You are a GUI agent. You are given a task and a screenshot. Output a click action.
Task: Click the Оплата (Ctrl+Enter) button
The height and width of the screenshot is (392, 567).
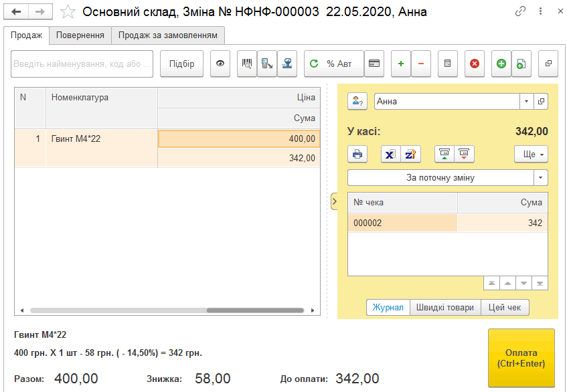click(521, 358)
